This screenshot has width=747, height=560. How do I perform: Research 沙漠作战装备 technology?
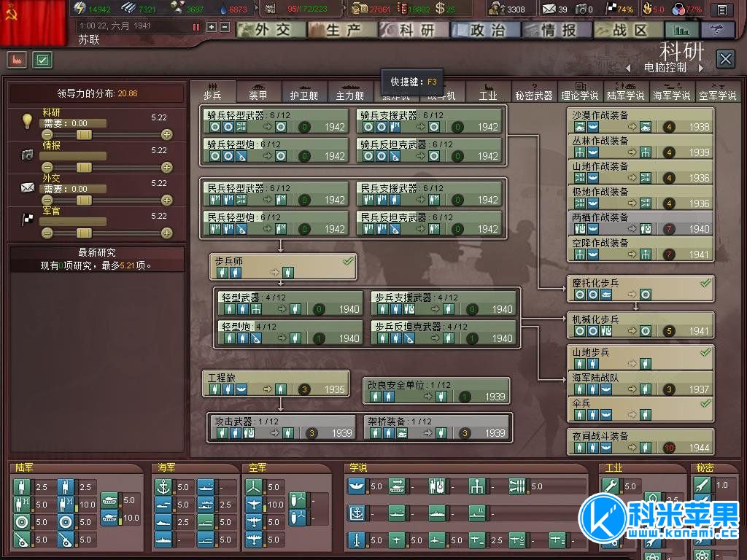tap(640, 120)
